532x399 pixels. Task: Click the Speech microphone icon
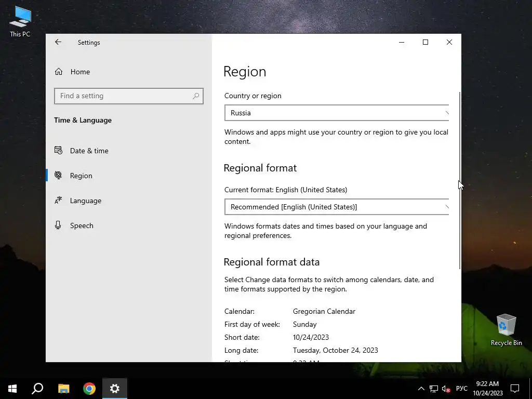tap(58, 225)
